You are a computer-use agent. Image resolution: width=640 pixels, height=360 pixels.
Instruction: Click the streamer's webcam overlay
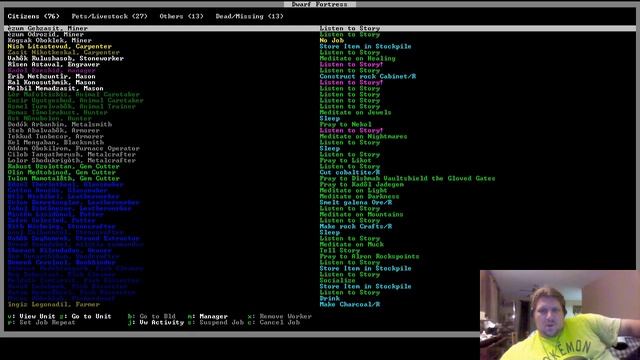pos(560,315)
